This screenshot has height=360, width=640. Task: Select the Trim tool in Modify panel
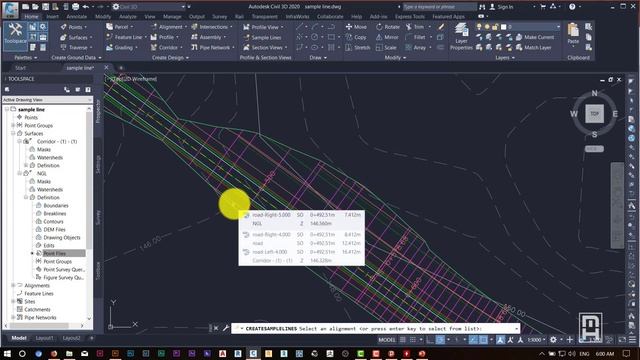click(x=415, y=27)
